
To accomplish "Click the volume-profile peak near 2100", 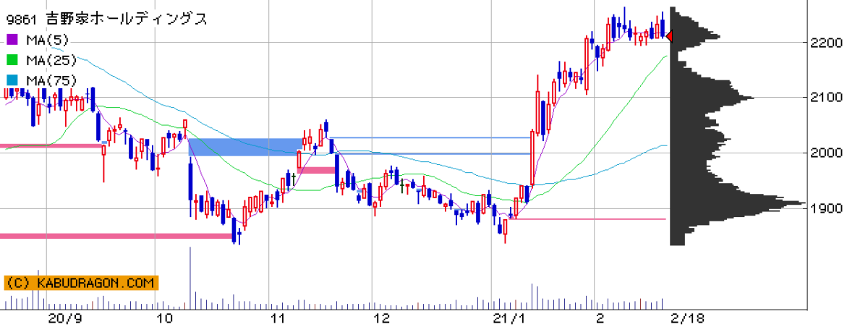I will click(x=712, y=98).
